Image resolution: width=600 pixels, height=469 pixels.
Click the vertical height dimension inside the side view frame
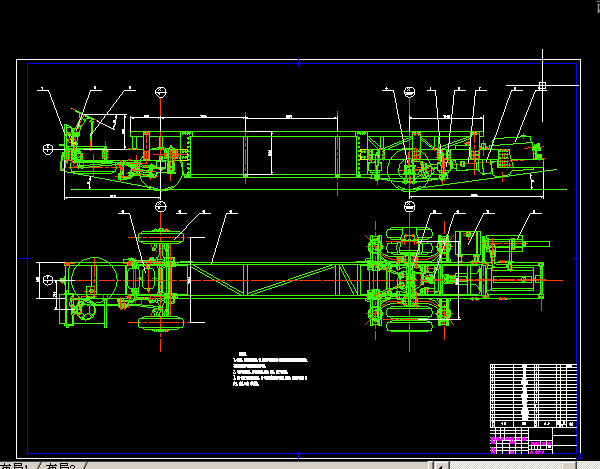point(269,152)
